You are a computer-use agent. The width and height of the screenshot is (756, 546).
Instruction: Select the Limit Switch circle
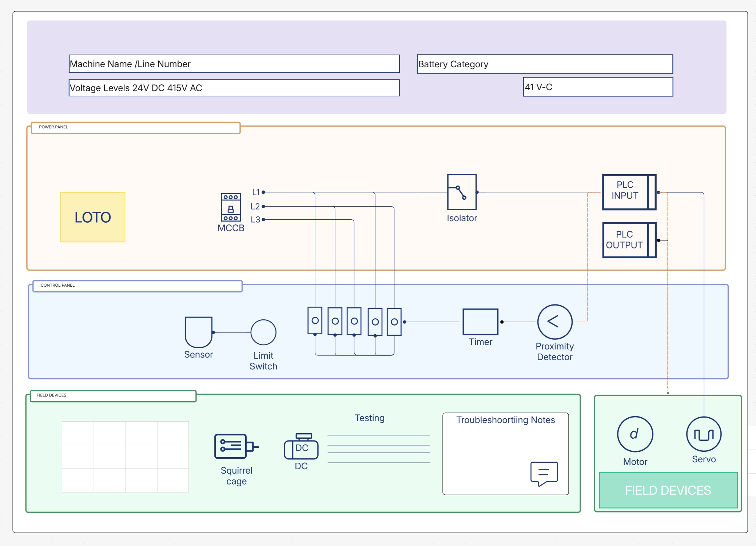[x=263, y=332]
